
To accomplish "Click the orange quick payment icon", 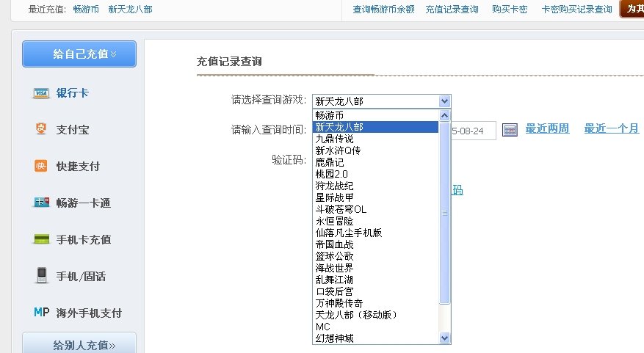I will pyautogui.click(x=40, y=166).
